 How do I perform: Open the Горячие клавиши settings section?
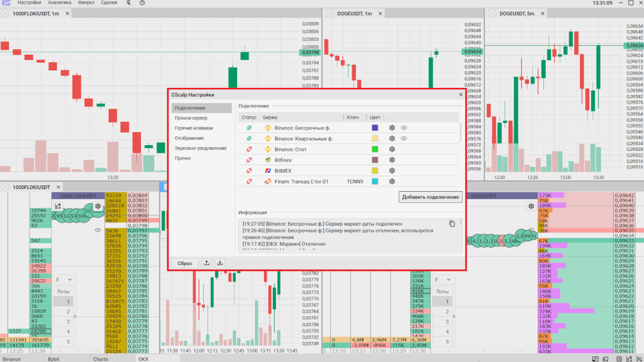194,128
